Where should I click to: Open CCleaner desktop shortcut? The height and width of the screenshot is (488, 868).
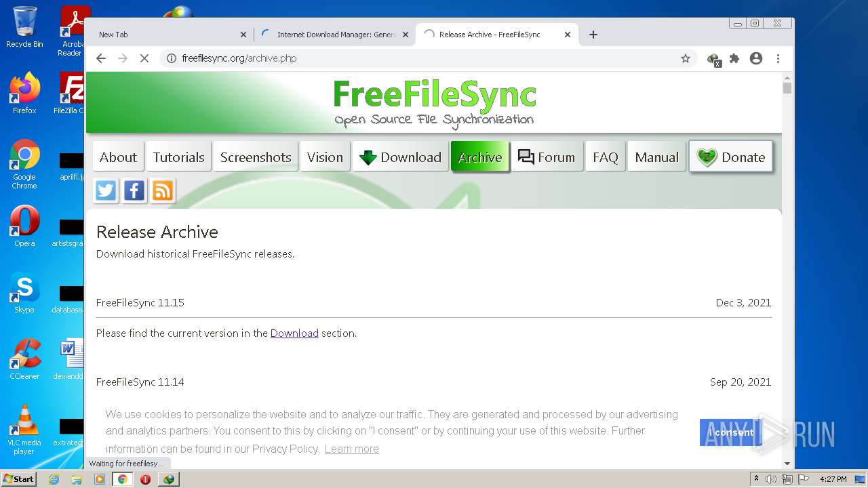pyautogui.click(x=24, y=359)
